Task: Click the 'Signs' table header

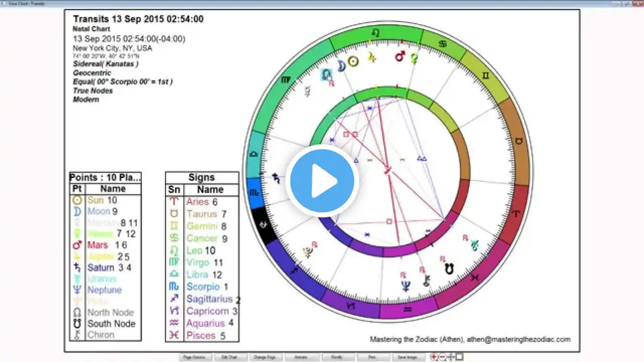Action: 202,177
